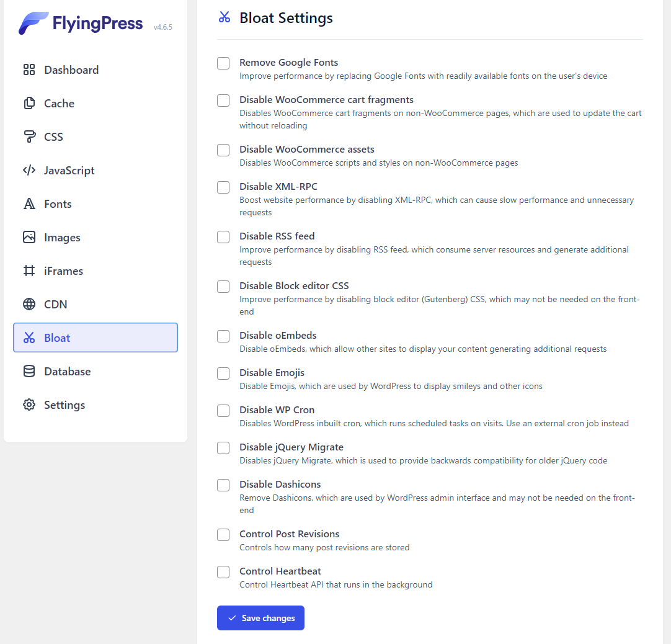Open iFrames settings via its hash icon
671x644 pixels.
(x=29, y=271)
